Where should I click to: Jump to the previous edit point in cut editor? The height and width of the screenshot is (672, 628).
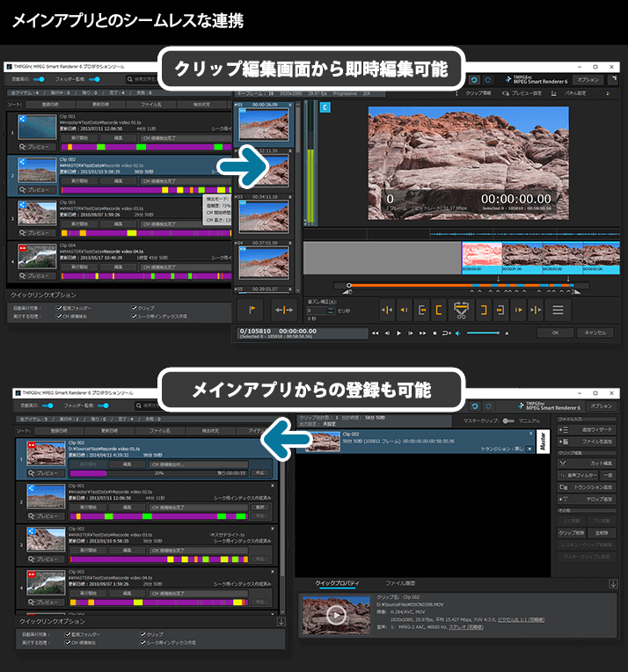(x=387, y=310)
